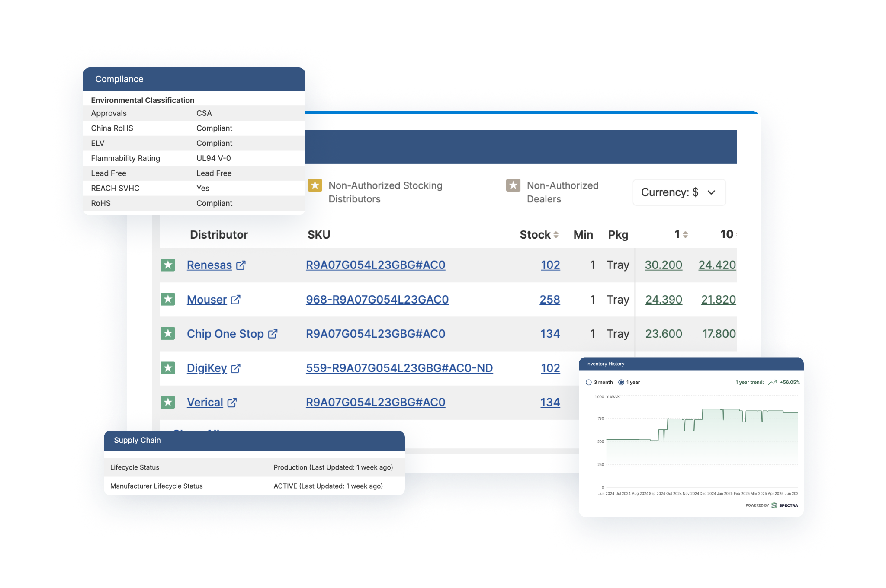This screenshot has width=886, height=588.
Task: Open the Currency dropdown
Action: (678, 192)
